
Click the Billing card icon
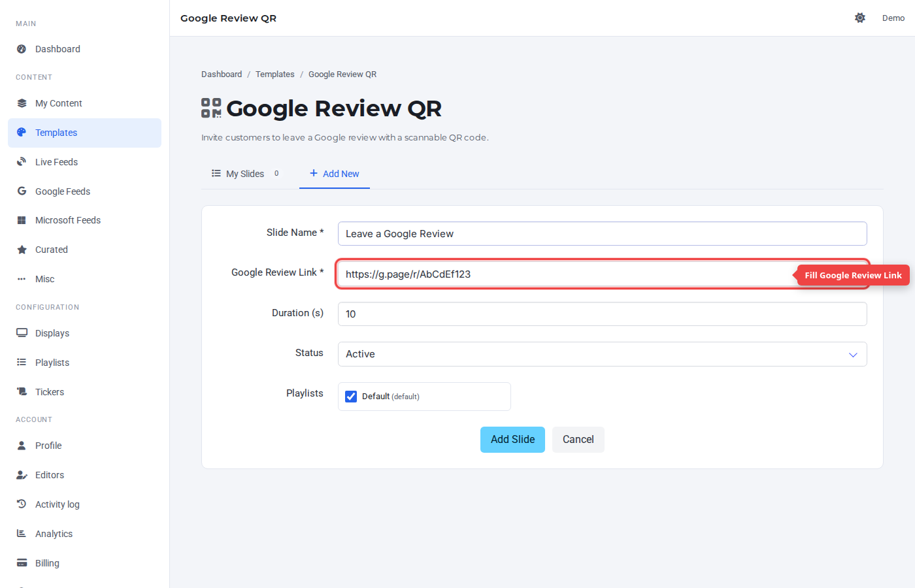point(22,563)
